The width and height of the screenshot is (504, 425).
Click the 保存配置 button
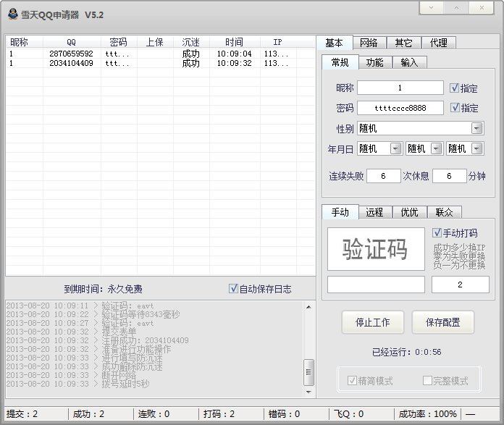tap(442, 322)
